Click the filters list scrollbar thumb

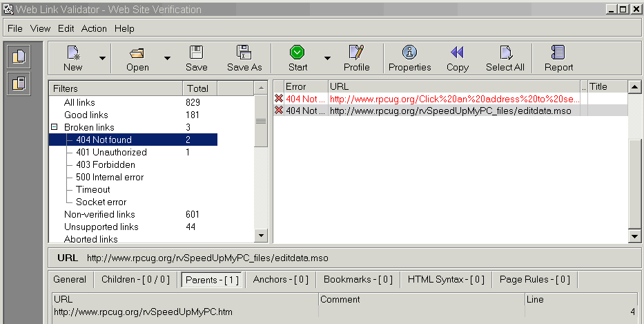(261, 121)
